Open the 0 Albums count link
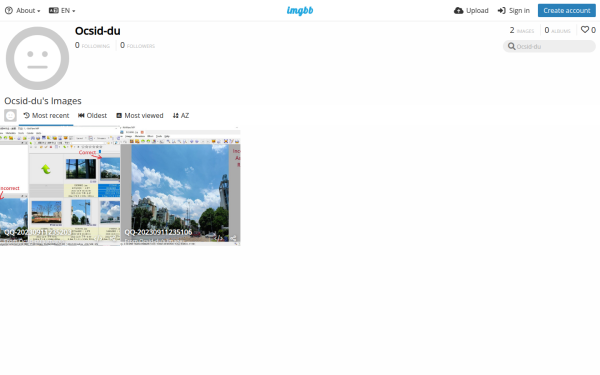 [558, 30]
